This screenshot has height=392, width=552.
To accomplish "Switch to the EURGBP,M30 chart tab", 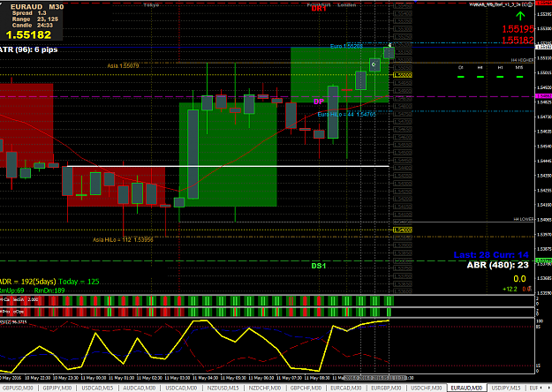I will click(386, 388).
